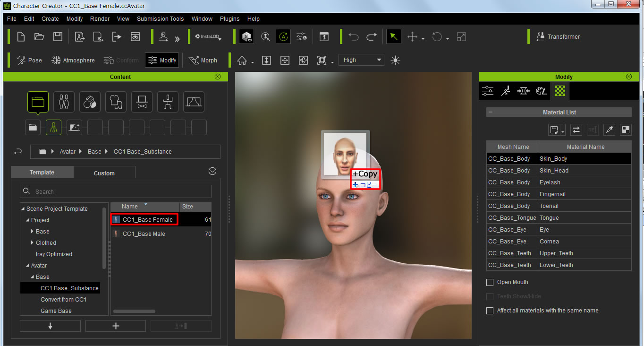Image resolution: width=644 pixels, height=346 pixels.
Task: Select the Scale tool
Action: click(462, 37)
